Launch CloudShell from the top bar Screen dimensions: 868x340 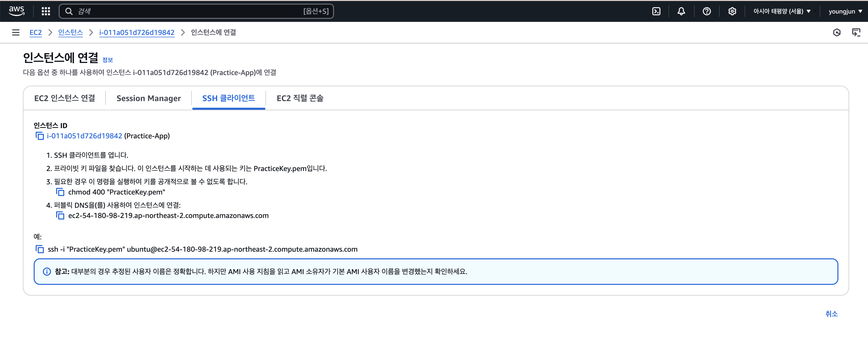click(656, 11)
